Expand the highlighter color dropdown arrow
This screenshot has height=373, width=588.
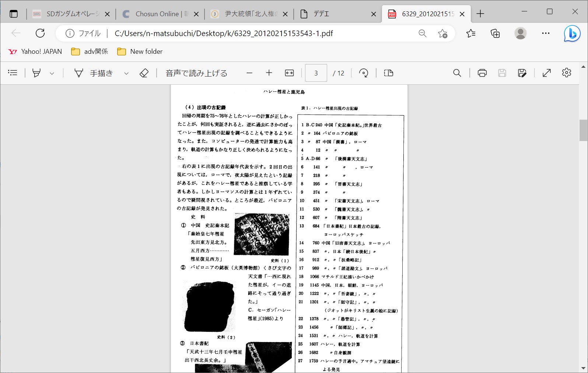pyautogui.click(x=52, y=73)
